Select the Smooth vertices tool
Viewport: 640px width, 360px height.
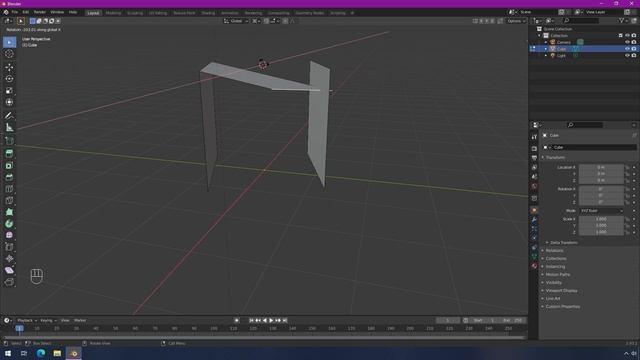point(9,236)
